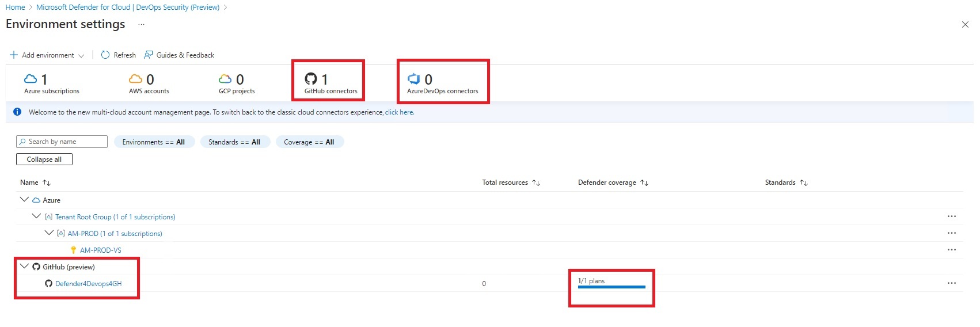Select the 1/1 plans text
980x327 pixels.
591,281
